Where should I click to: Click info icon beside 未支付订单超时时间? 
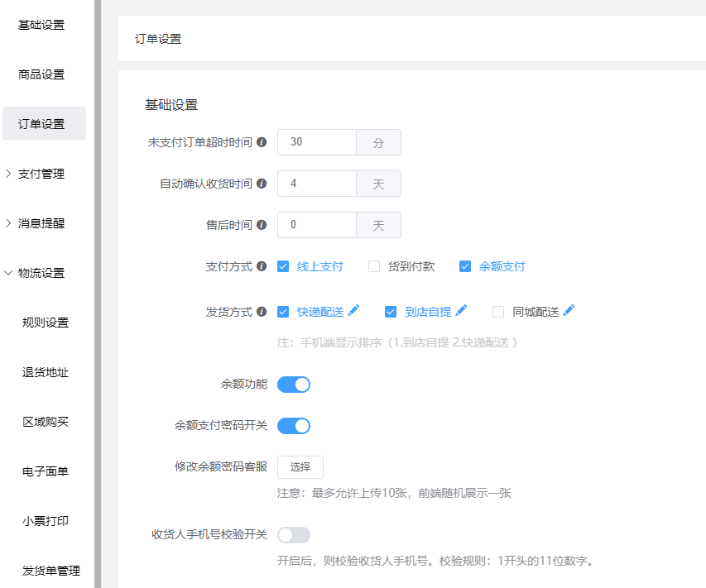(x=262, y=142)
